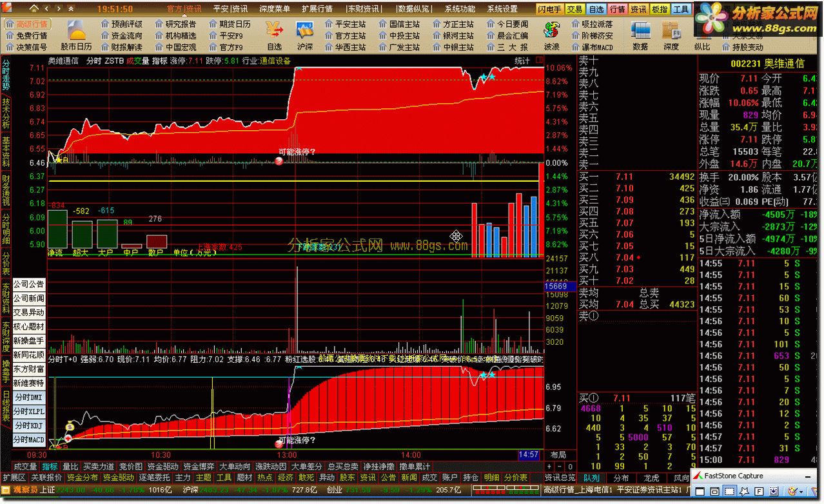Screen dimensions: 824x504
Task: Select 量比 indicator tab
Action: click(70, 467)
